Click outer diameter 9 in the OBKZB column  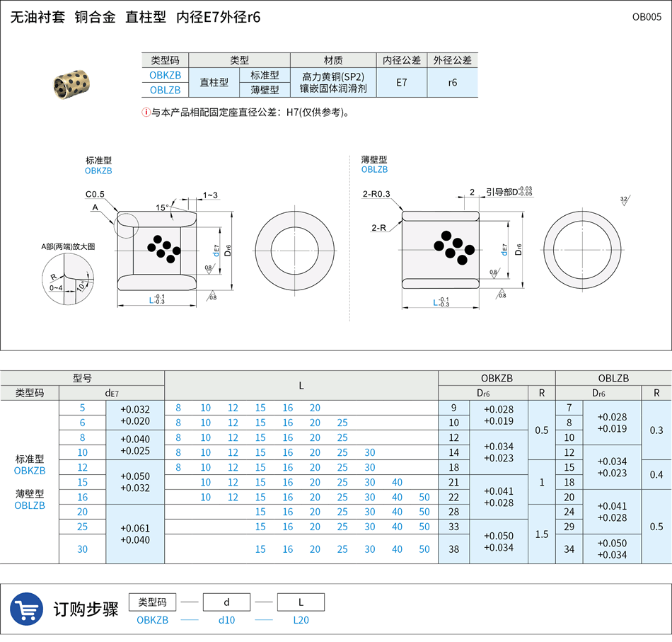[454, 408]
